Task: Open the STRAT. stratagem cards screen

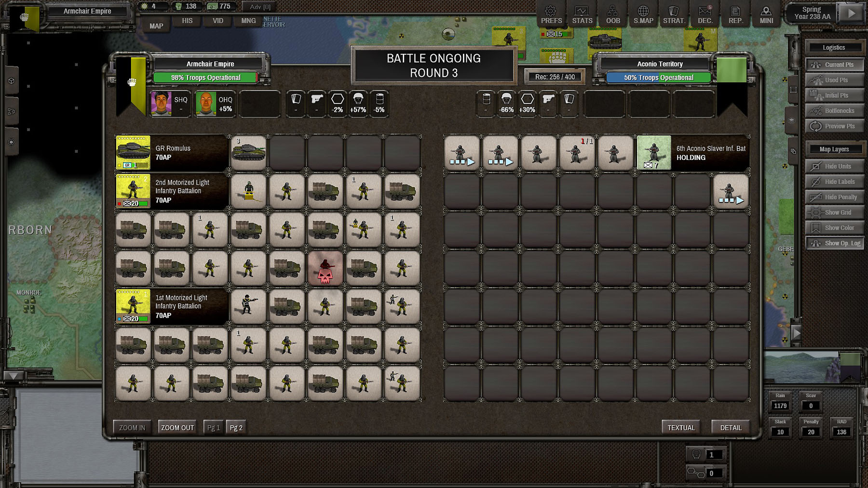Action: point(674,14)
